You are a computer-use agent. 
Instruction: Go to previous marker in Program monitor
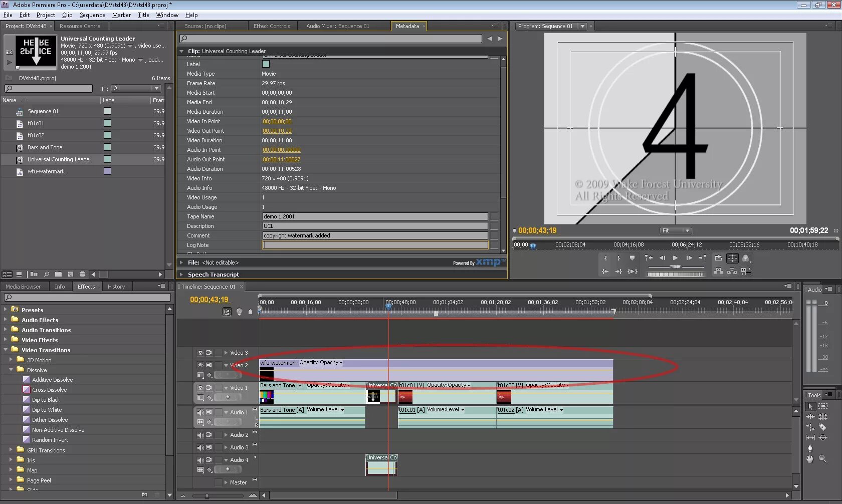point(649,258)
